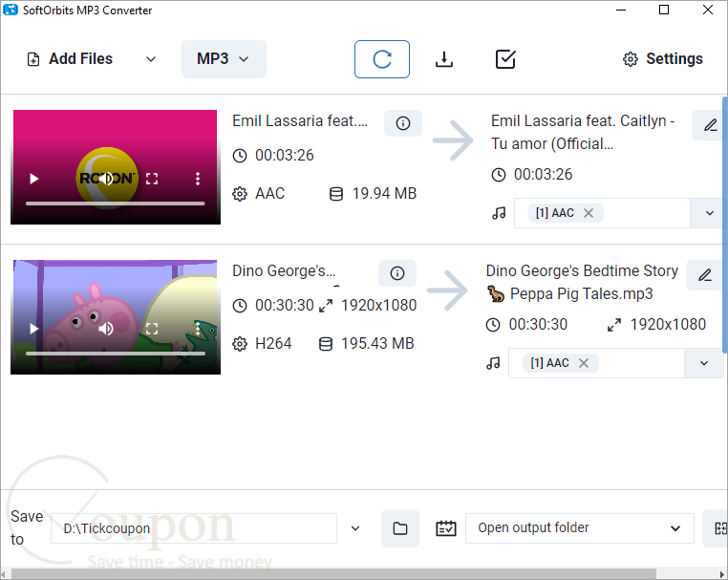Open the 'Open output folder' action dropdown
Viewport: 728px width, 580px height.
[x=579, y=528]
